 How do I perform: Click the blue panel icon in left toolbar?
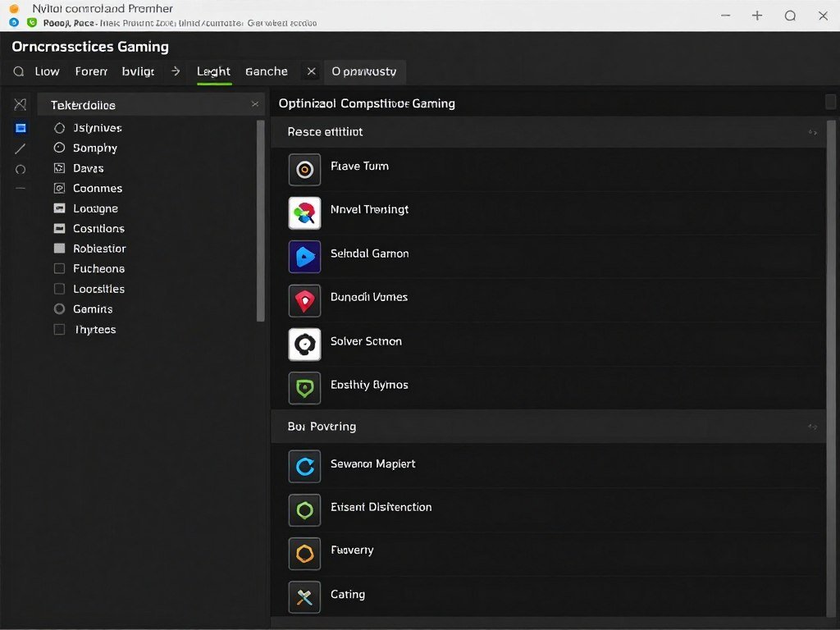click(20, 128)
